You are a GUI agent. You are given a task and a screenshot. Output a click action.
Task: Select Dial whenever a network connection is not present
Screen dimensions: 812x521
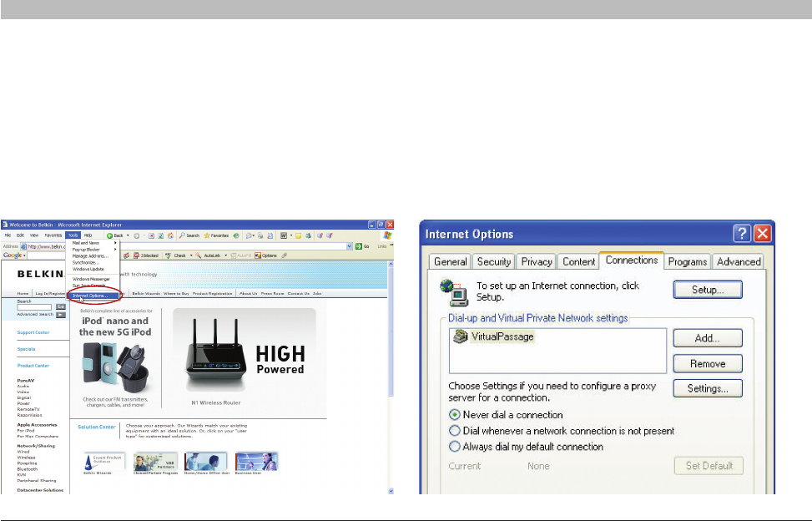[x=455, y=431]
